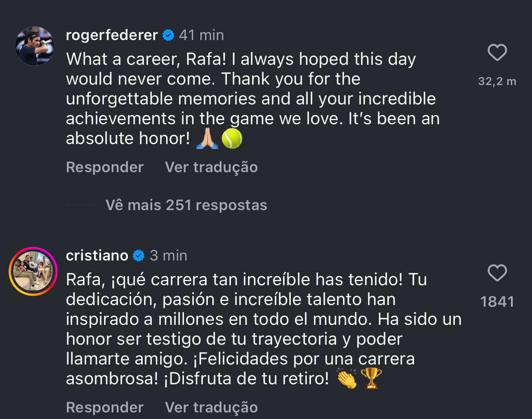
Task: Click the 1841 like count on Cristiano's comment
Action: tap(497, 302)
